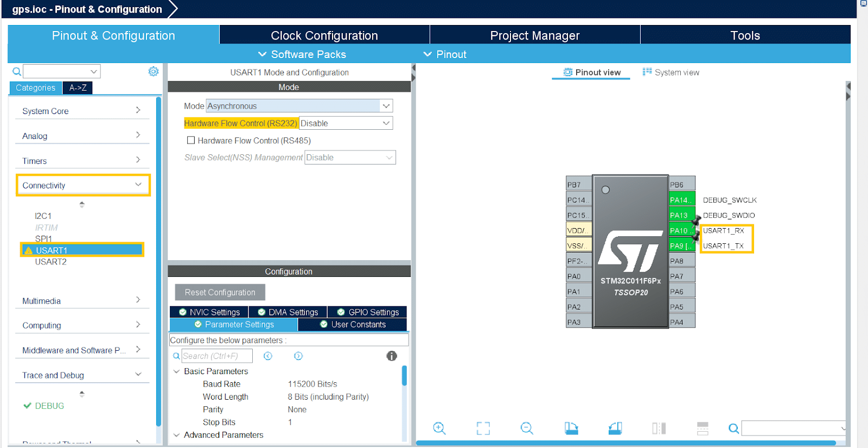Zoom out of the pinout view
Image resolution: width=868 pixels, height=448 pixels.
[527, 428]
